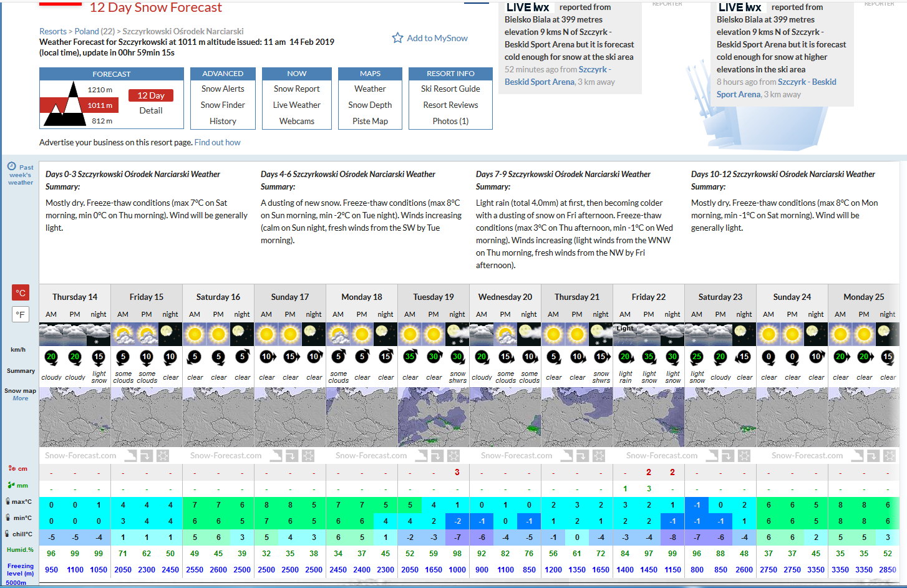Click Friday 15 AM some clouds weather icon

point(123,335)
